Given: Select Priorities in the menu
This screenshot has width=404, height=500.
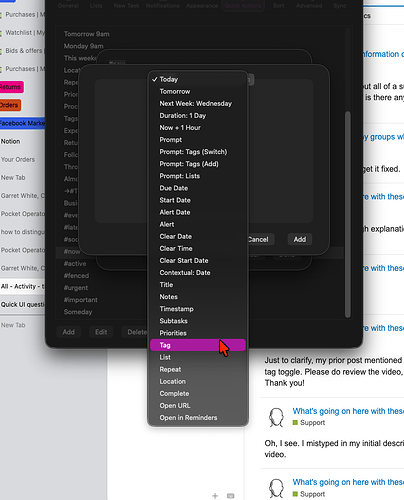Looking at the screenshot, I should [x=198, y=333].
